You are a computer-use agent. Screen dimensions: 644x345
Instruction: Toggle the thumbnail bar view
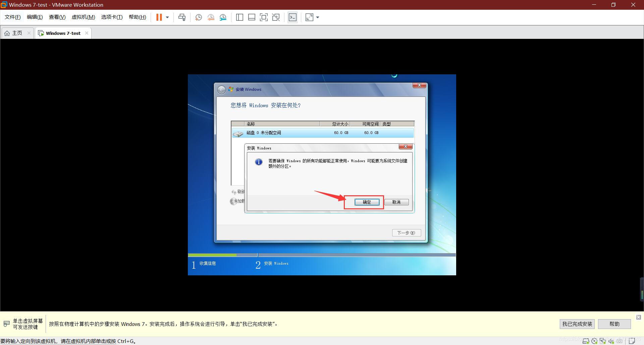pos(252,17)
